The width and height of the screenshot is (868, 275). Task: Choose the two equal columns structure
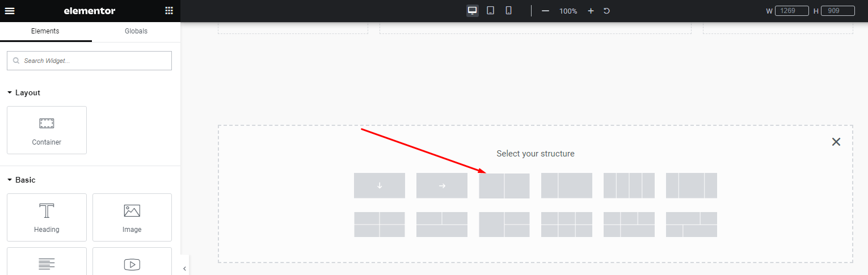point(504,185)
